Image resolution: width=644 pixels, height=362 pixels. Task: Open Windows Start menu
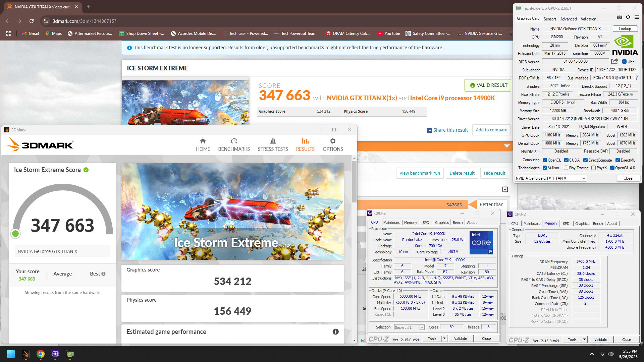coord(11,354)
